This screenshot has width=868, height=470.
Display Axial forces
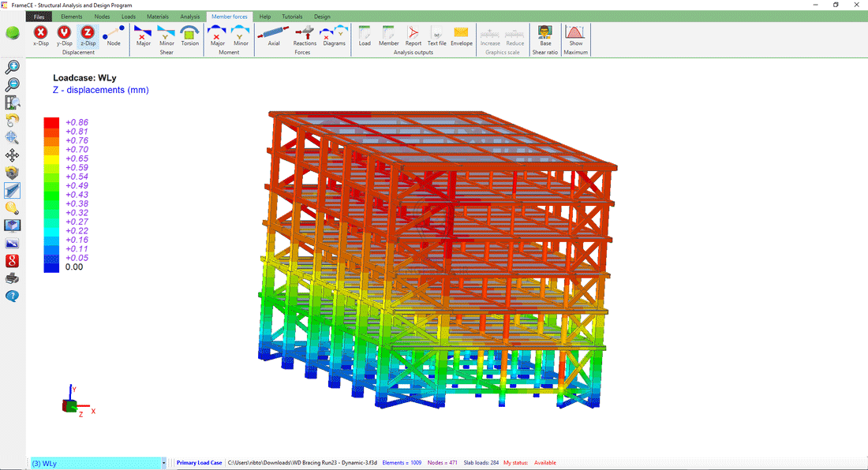pos(274,35)
